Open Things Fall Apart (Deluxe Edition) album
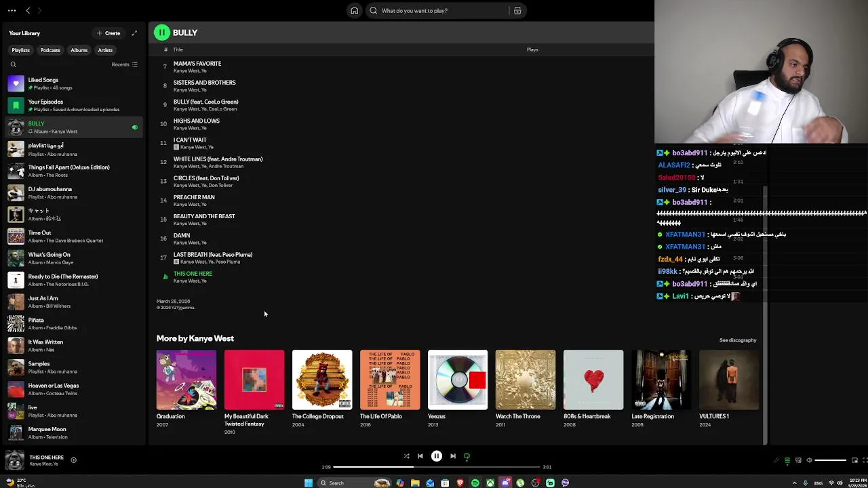This screenshot has width=868, height=488. (73, 171)
